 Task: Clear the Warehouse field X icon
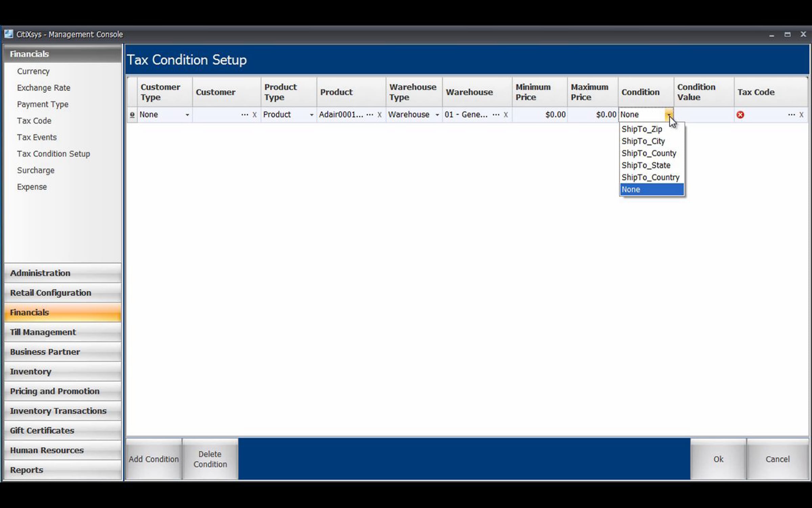coord(505,115)
